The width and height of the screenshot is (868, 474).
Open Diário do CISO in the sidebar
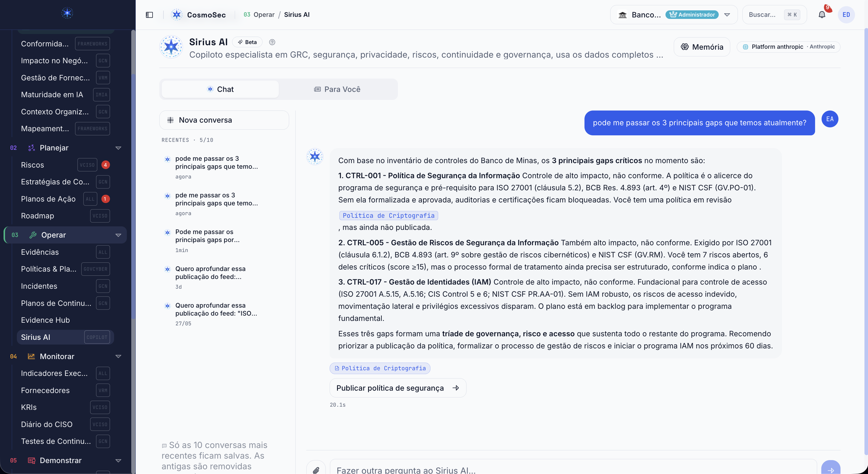point(65,424)
